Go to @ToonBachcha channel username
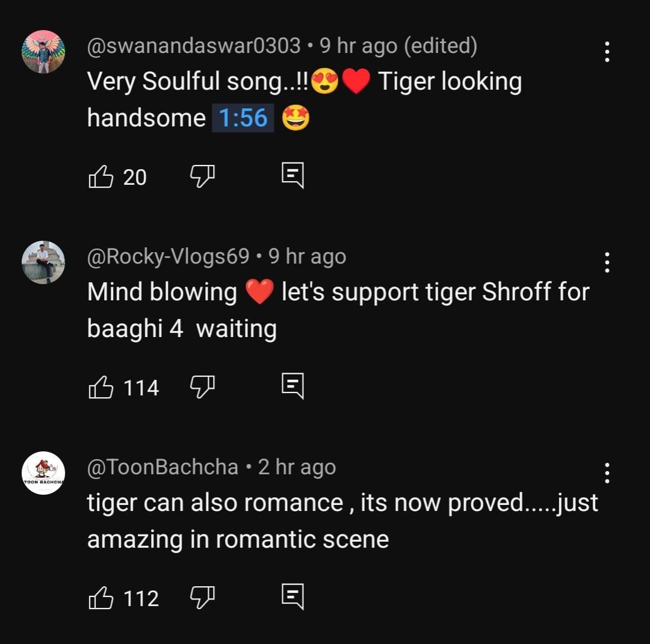Screen dimensions: 650x644 coord(162,468)
